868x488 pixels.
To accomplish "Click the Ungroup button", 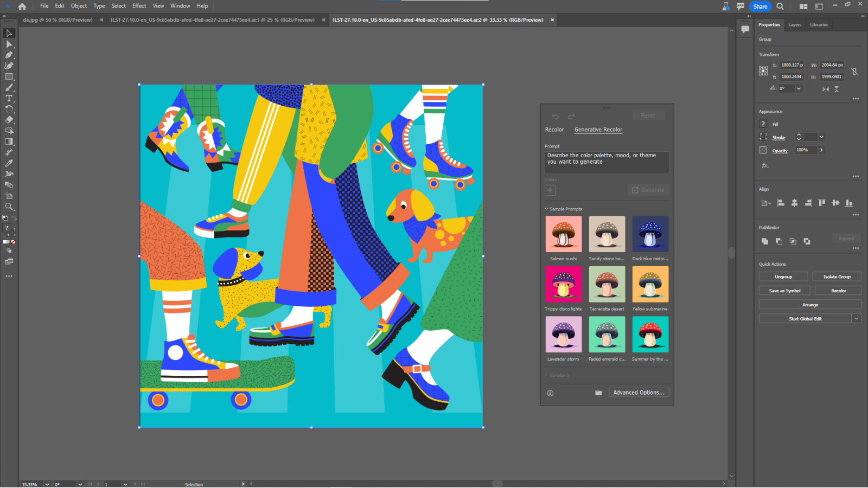I will [x=783, y=277].
